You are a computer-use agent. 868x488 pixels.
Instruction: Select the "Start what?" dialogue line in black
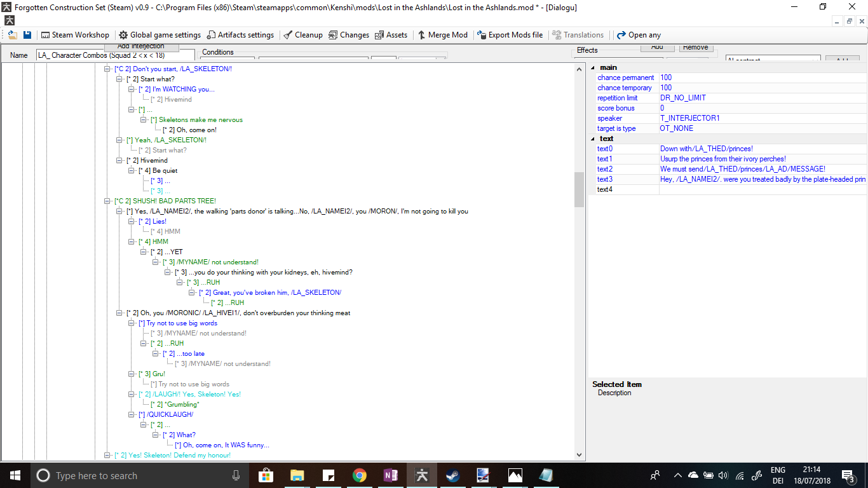tap(151, 79)
